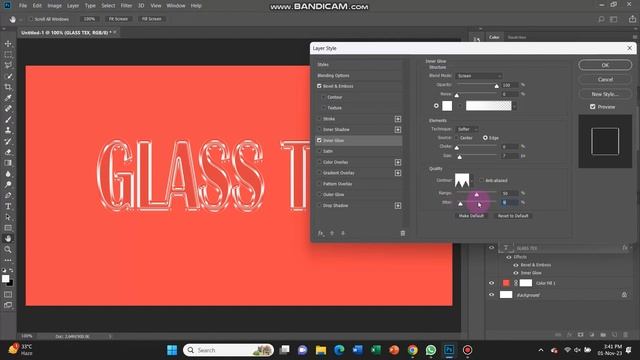The width and height of the screenshot is (640, 360).
Task: Select the Brush tool
Action: (x=8, y=120)
